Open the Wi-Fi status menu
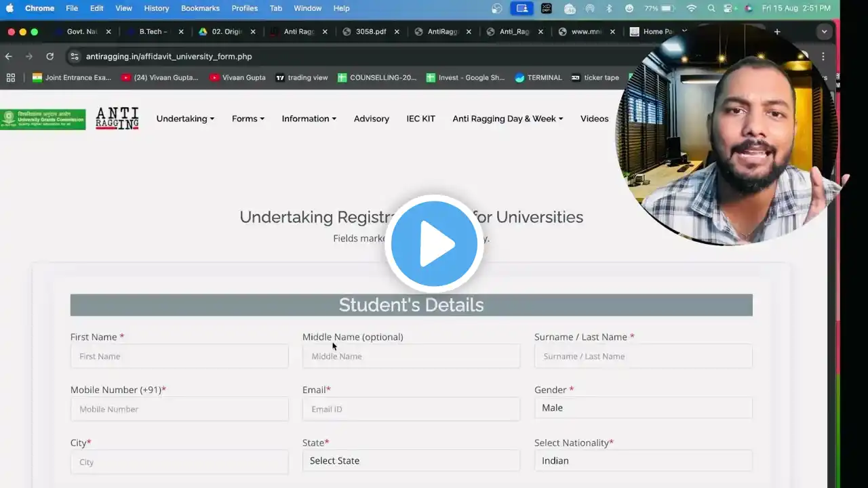868x488 pixels. point(691,8)
